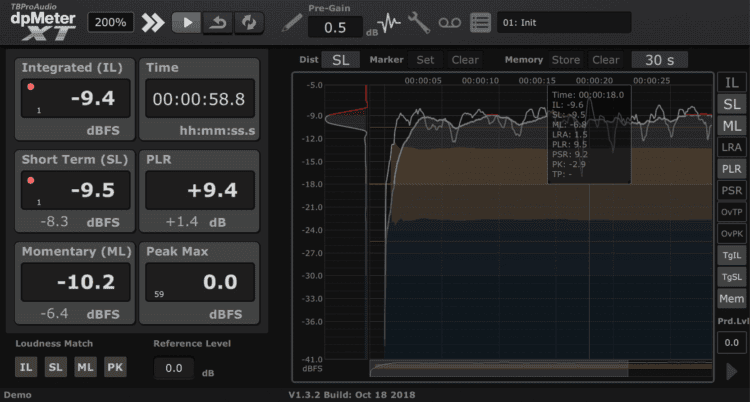Click the Pre-Gain 0.5 value field
750x402 pixels.
tap(335, 27)
